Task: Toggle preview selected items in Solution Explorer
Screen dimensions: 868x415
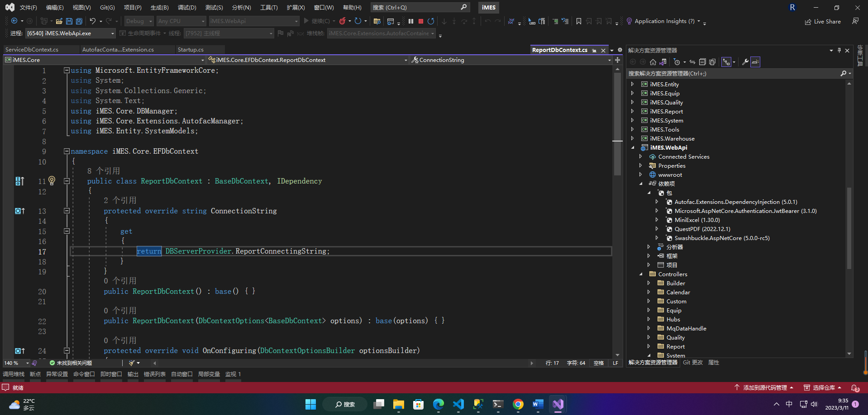Action: point(755,62)
